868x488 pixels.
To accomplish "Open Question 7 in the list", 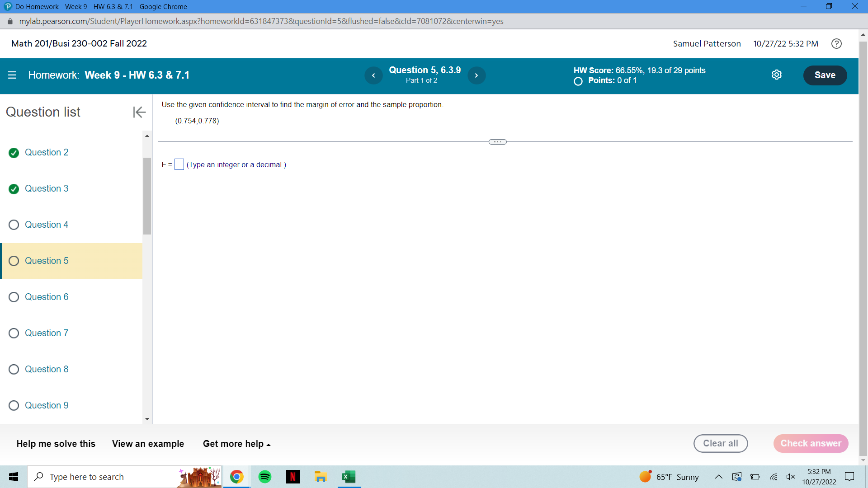I will click(x=47, y=333).
